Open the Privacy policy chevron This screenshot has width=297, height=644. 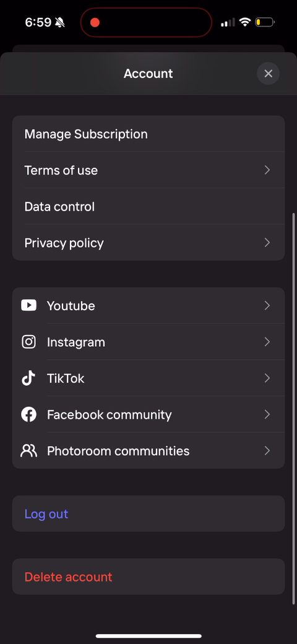(267, 243)
